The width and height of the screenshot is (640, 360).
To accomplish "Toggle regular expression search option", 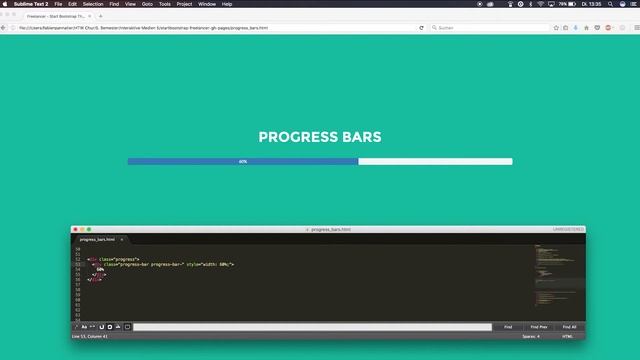I will pos(76,327).
